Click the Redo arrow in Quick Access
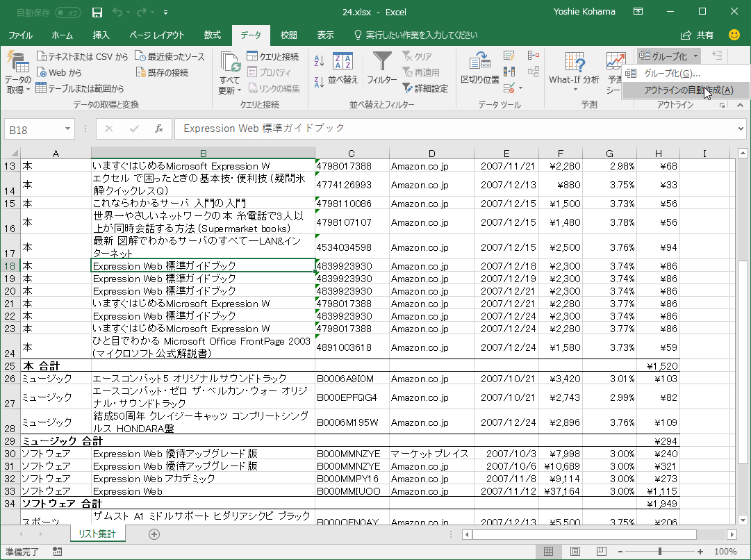751x560 pixels. coord(142,12)
